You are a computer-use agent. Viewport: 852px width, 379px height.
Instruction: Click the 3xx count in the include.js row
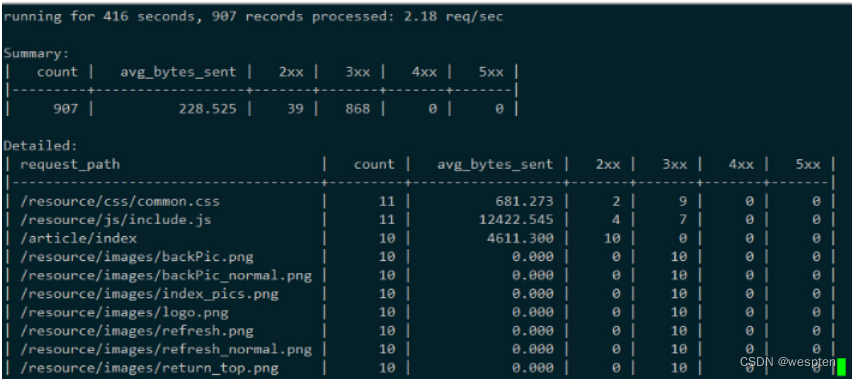(x=682, y=220)
